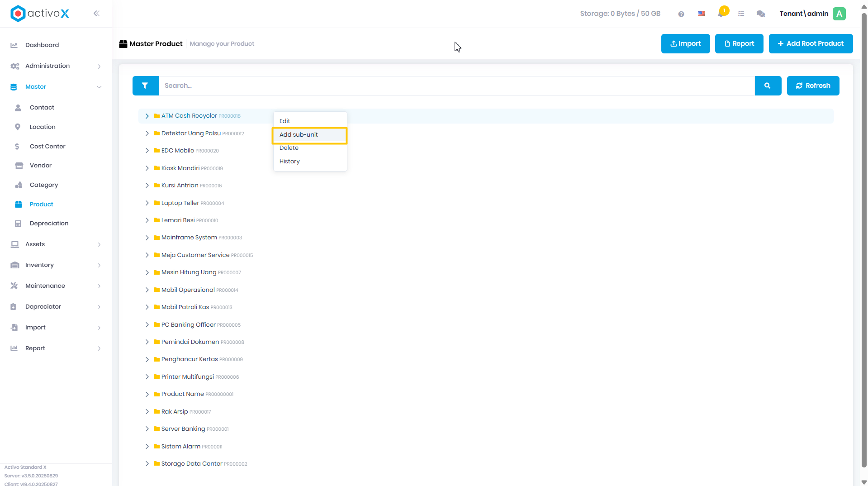The height and width of the screenshot is (486, 868).
Task: Expand the Report sidebar menu
Action: (x=56, y=348)
